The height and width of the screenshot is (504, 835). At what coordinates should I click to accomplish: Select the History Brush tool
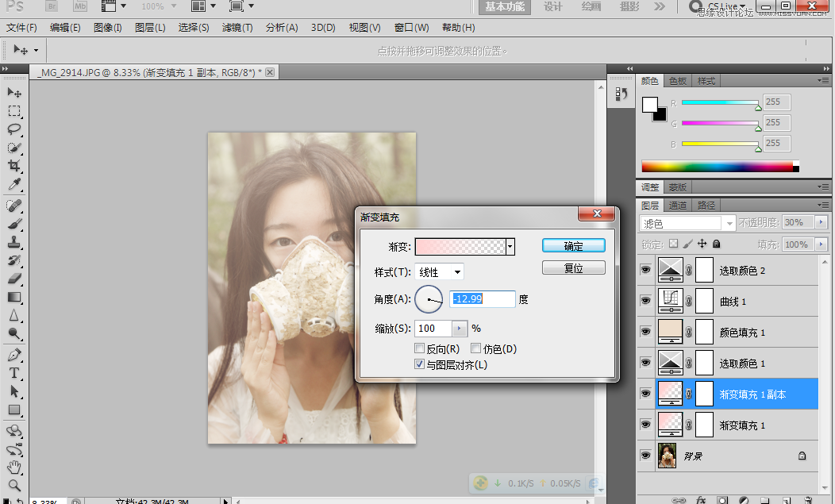pos(14,260)
